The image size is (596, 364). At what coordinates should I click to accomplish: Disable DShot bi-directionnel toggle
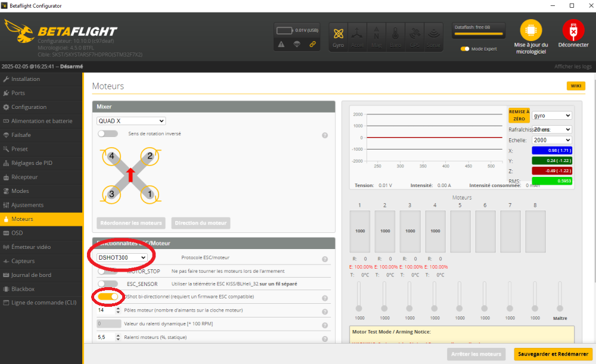tap(108, 297)
